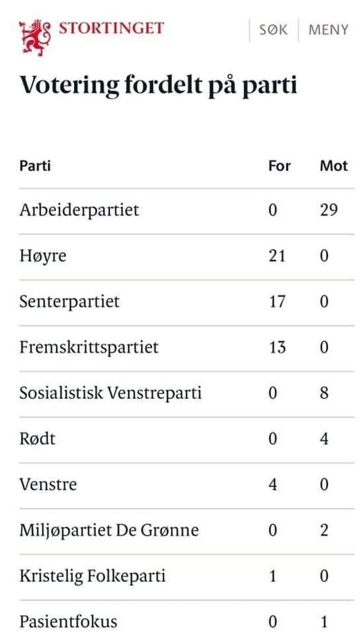Click Arbeiderpartiet's 29 Mot votes
The image size is (364, 636).
tap(328, 210)
